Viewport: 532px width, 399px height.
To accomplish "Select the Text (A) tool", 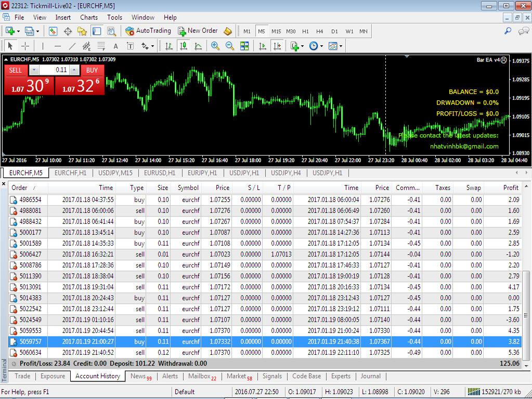I will point(115,46).
